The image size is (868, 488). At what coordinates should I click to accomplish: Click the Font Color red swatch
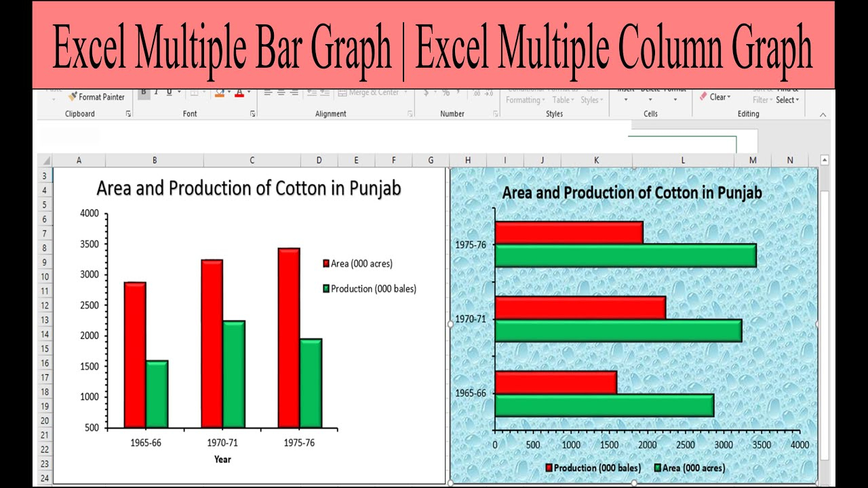click(x=238, y=96)
